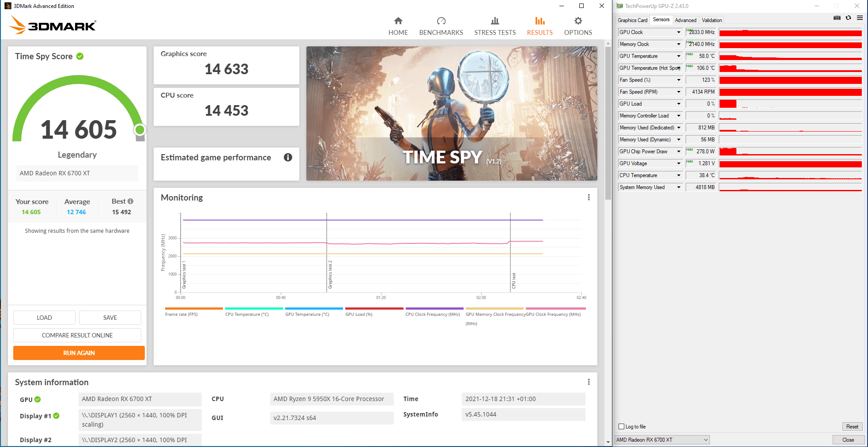Open the BENCHMARKS section
This screenshot has width=868, height=447.
tap(441, 27)
